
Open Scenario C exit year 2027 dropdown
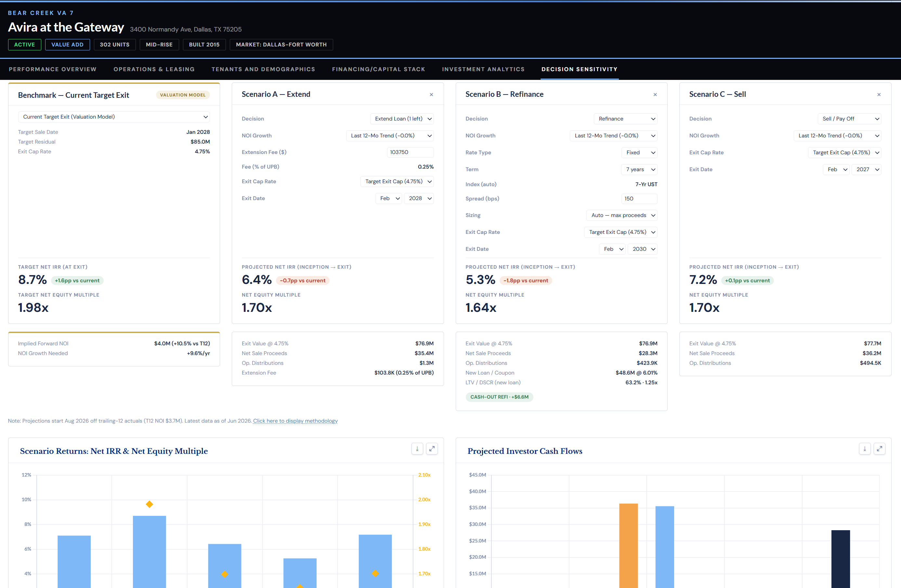(866, 170)
